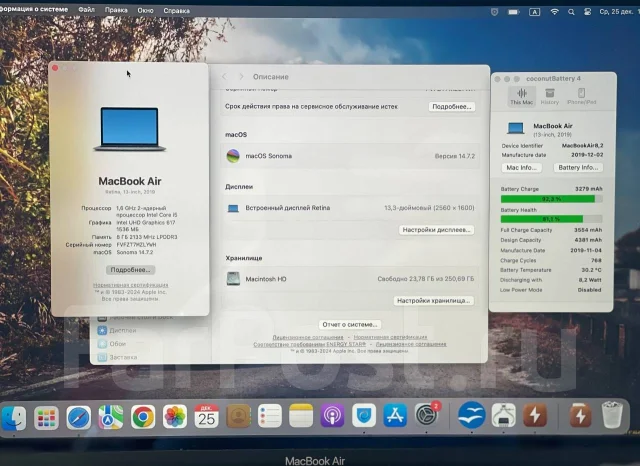Open Photos app in the Dock
Image resolution: width=640 pixels, height=466 pixels.
(x=175, y=417)
